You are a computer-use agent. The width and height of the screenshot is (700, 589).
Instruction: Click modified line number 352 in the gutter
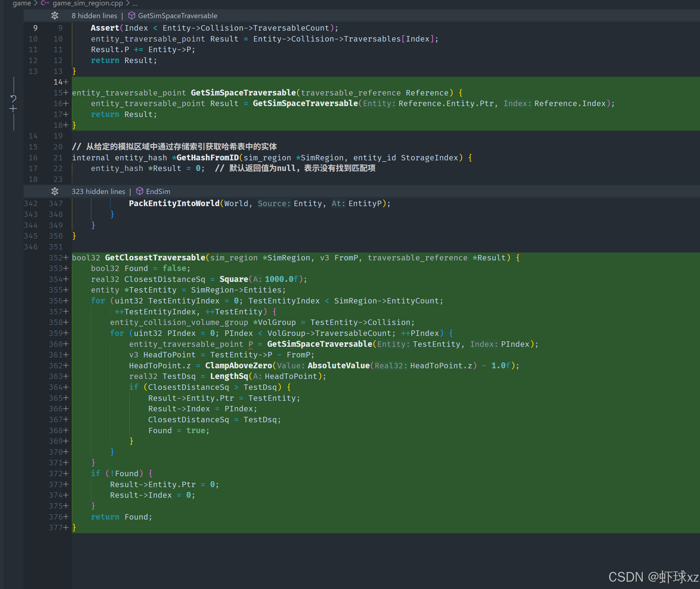point(56,258)
